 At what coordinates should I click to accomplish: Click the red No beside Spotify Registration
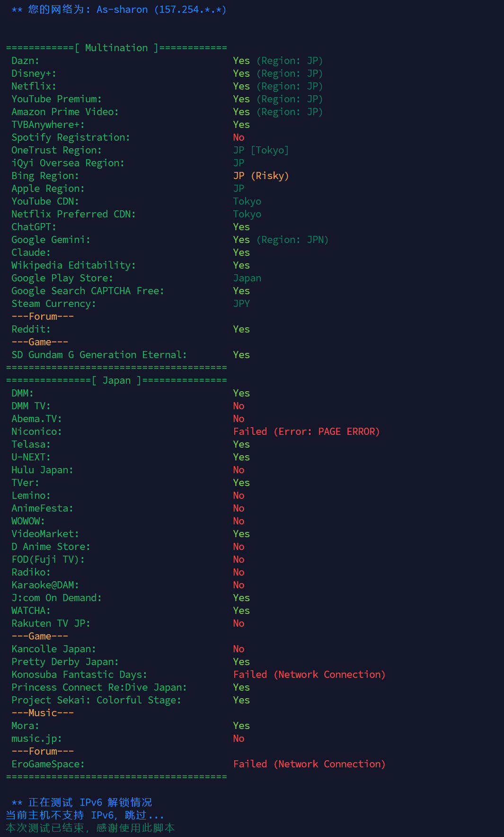click(x=239, y=137)
